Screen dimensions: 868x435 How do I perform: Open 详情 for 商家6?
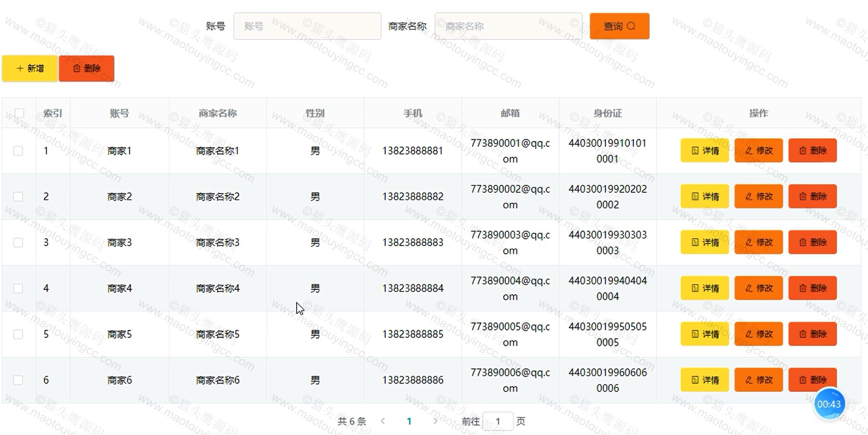click(x=705, y=380)
